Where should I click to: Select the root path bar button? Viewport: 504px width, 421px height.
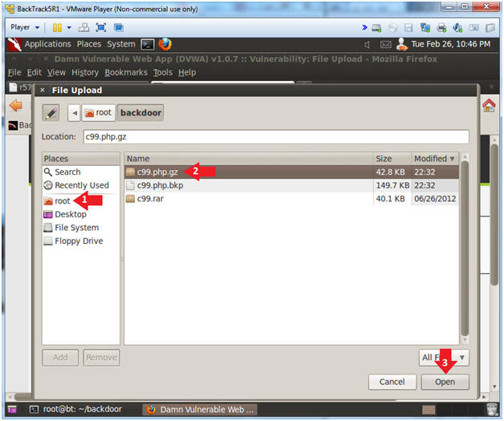pos(99,113)
